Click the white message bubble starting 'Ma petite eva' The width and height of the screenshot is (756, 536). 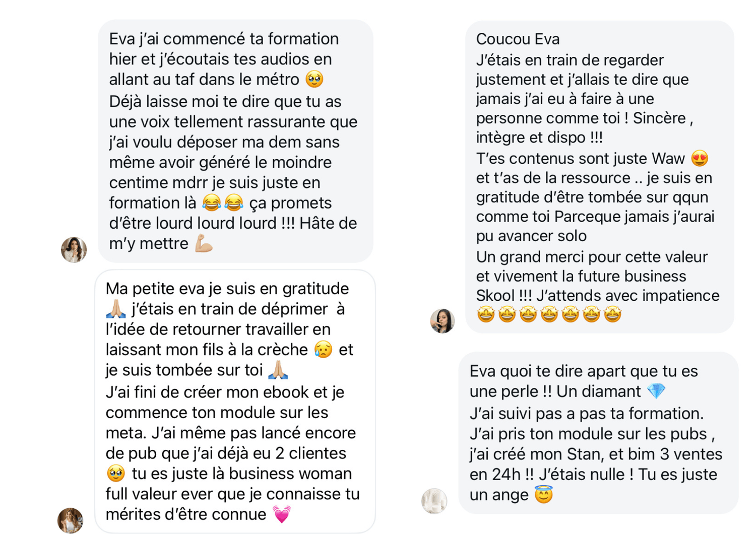point(235,401)
